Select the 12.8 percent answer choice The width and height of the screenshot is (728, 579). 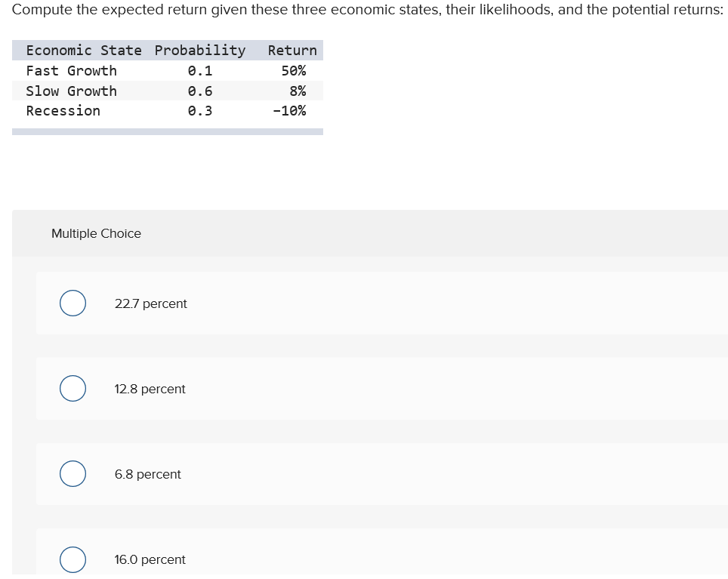click(72, 388)
